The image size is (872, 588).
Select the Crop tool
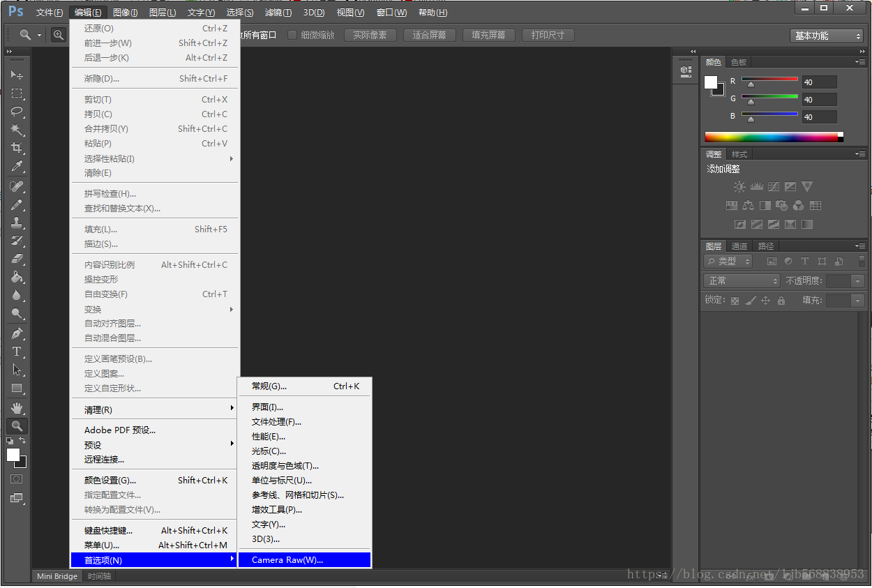tap(17, 148)
